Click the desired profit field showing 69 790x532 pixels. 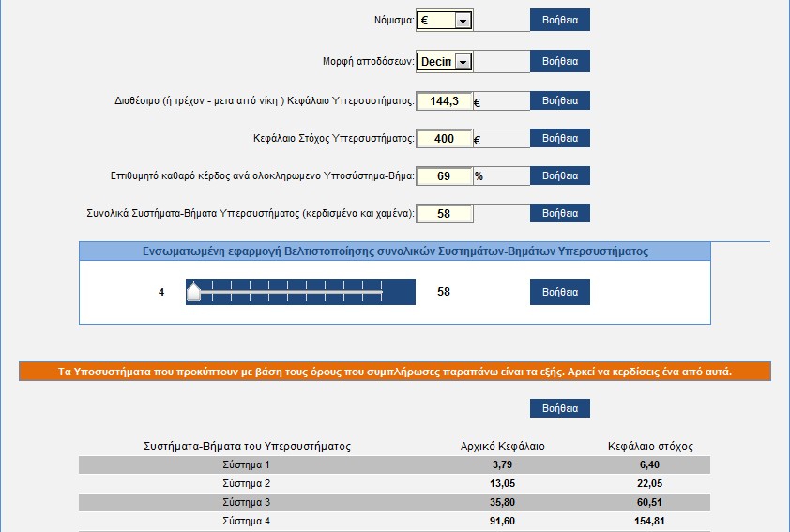coord(444,176)
